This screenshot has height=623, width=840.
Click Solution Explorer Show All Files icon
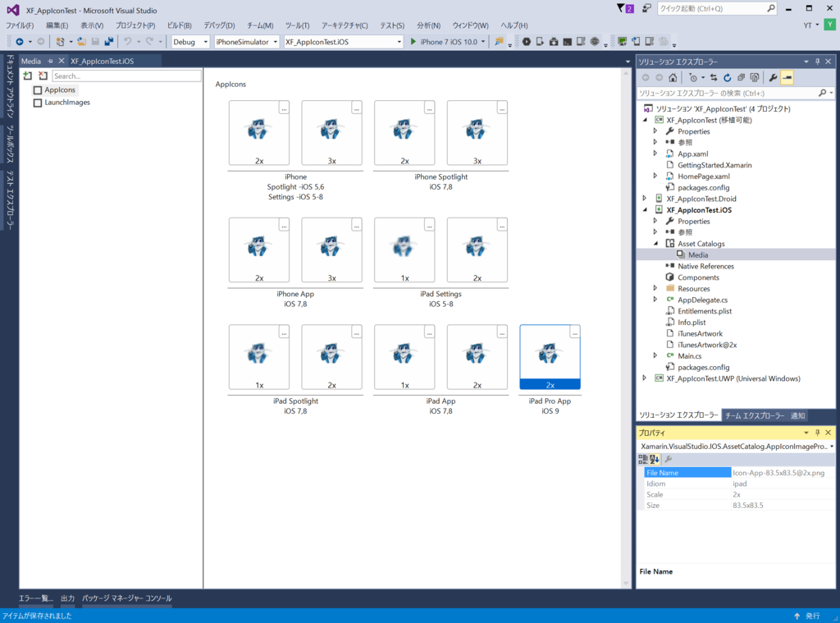pyautogui.click(x=755, y=78)
